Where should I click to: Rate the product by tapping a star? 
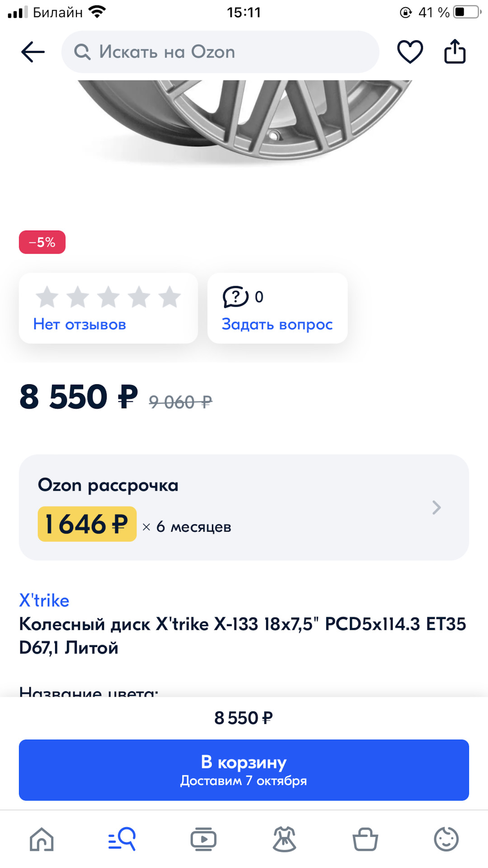108,297
